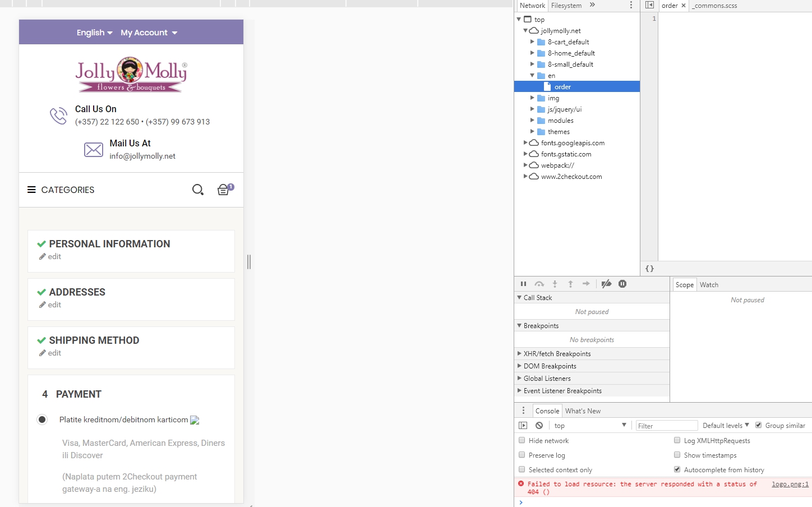
Task: Select the Scope tab
Action: pyautogui.click(x=684, y=285)
